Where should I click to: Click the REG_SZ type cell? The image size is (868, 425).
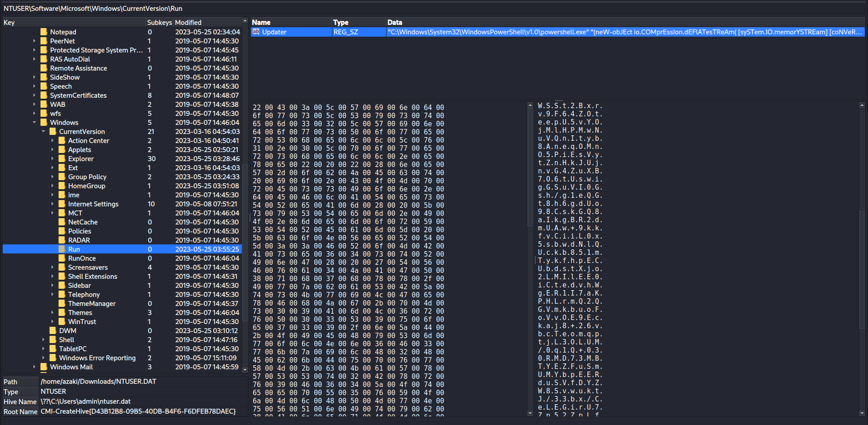[359, 32]
